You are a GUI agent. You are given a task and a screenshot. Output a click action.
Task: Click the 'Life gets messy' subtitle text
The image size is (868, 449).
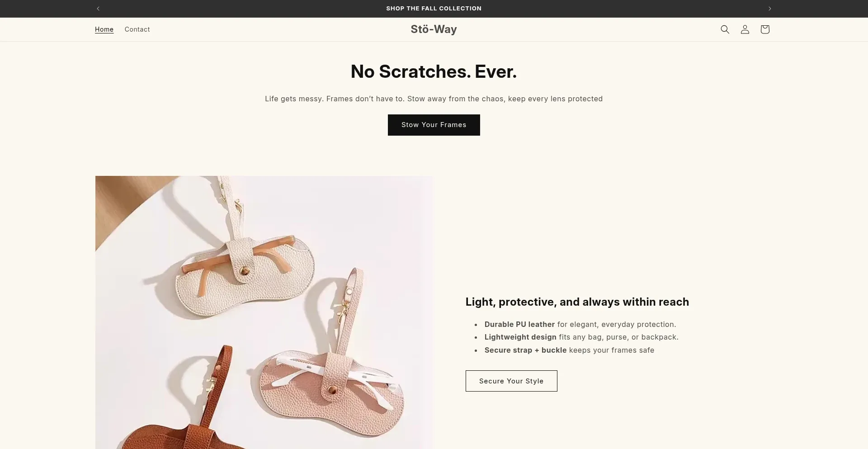click(x=434, y=99)
